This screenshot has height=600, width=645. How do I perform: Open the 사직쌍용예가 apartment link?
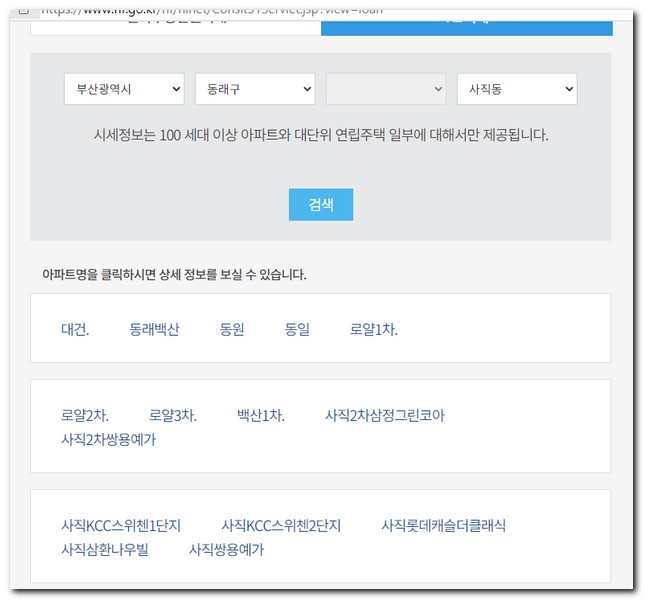(226, 549)
